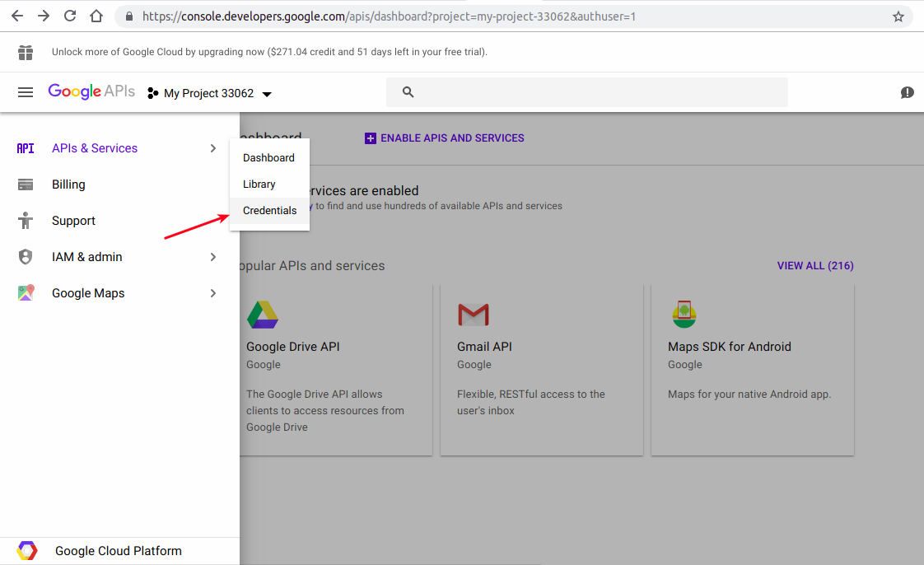Screen dimensions: 924x565
Task: View site security via the padlock icon
Action: click(129, 16)
